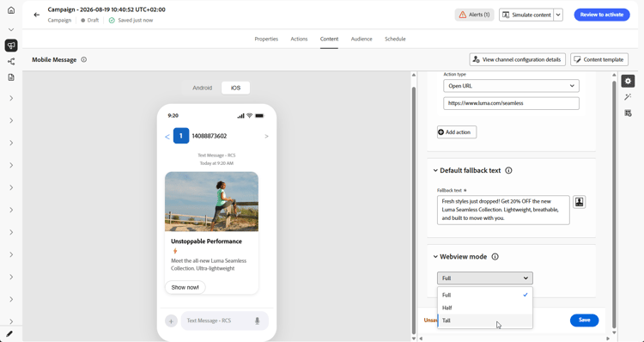Open Simulate content dropdown arrow
Image resolution: width=644 pixels, height=342 pixels.
(558, 15)
